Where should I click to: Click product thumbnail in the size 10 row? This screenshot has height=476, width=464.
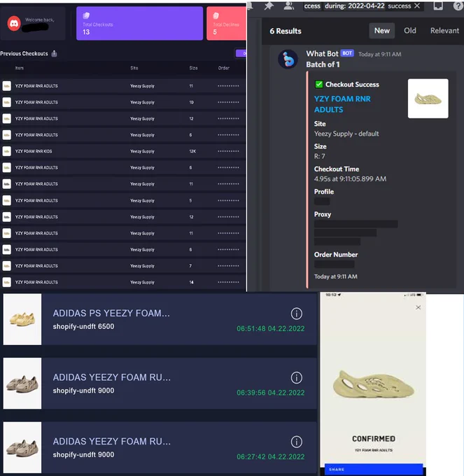pyautogui.click(x=7, y=102)
